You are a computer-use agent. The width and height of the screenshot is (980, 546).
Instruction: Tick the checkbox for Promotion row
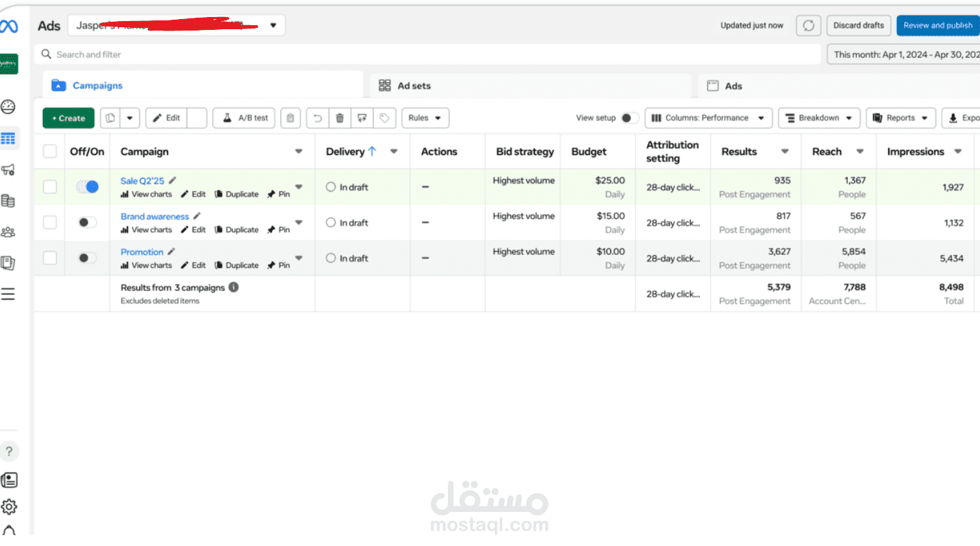point(50,257)
